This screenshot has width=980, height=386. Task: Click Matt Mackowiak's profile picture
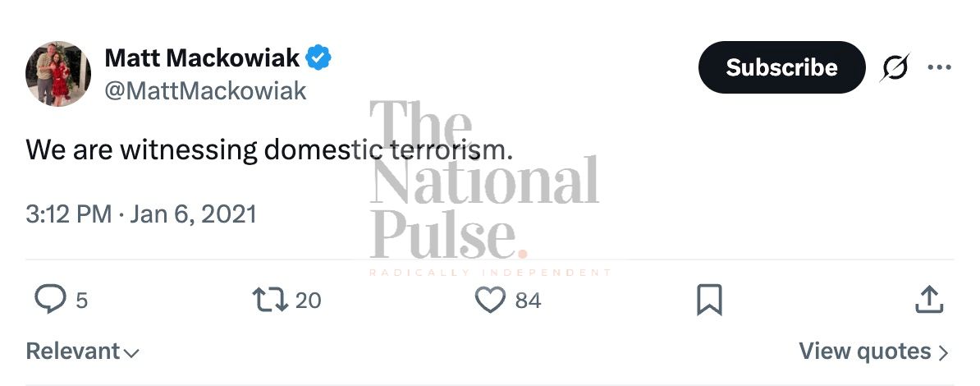click(x=58, y=74)
